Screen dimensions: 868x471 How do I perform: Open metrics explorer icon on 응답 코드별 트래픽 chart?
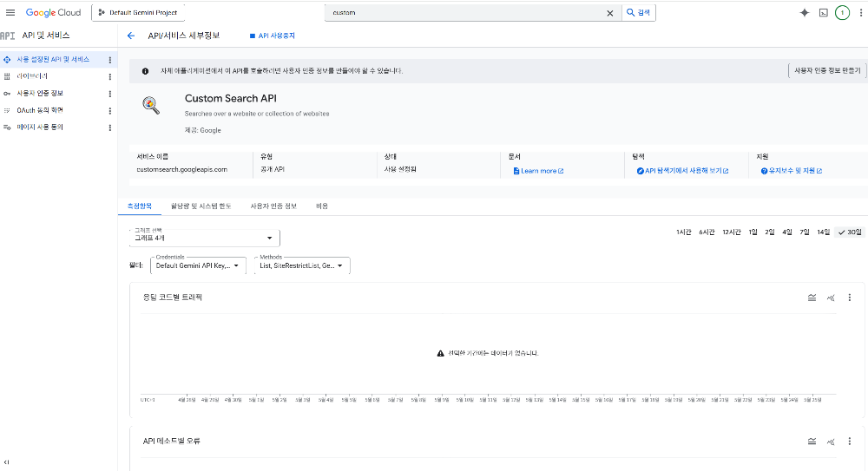831,298
